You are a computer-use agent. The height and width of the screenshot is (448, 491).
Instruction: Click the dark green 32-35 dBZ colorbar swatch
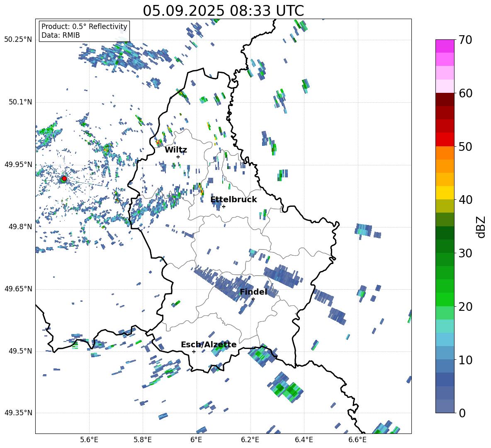445,233
